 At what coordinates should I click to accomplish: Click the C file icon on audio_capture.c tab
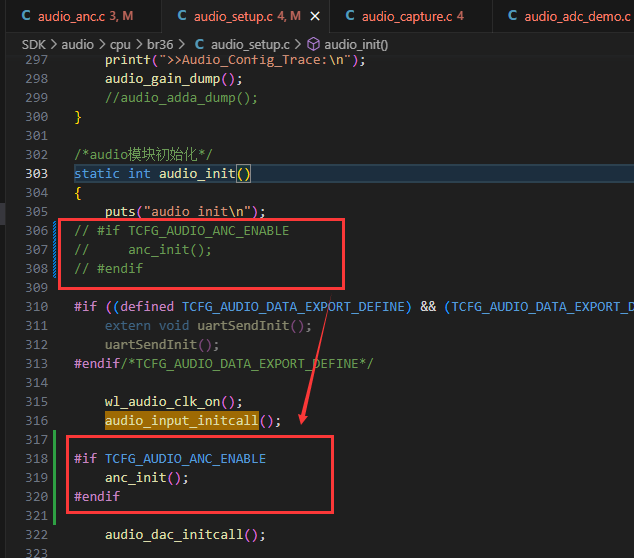point(350,16)
